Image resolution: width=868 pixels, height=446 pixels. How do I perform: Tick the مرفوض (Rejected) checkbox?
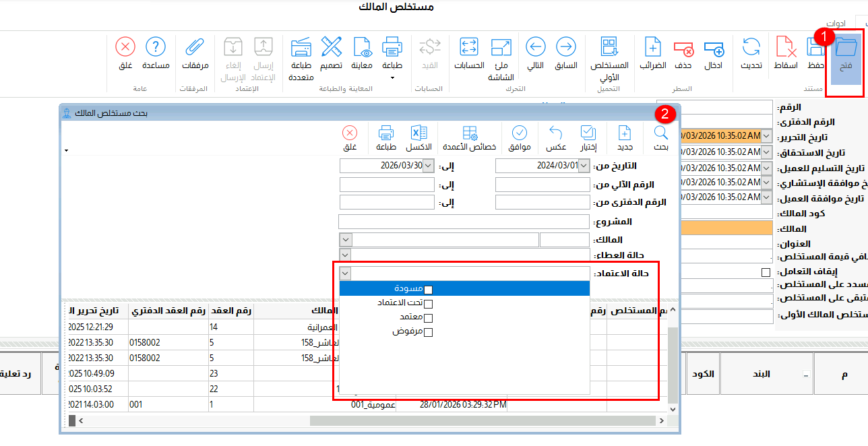tap(428, 332)
